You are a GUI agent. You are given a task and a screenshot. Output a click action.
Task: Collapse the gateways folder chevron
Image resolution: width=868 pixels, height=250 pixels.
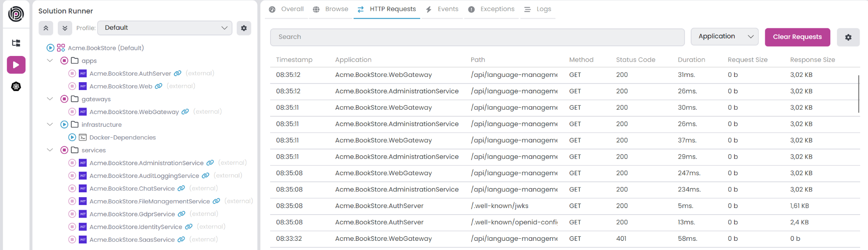point(50,99)
